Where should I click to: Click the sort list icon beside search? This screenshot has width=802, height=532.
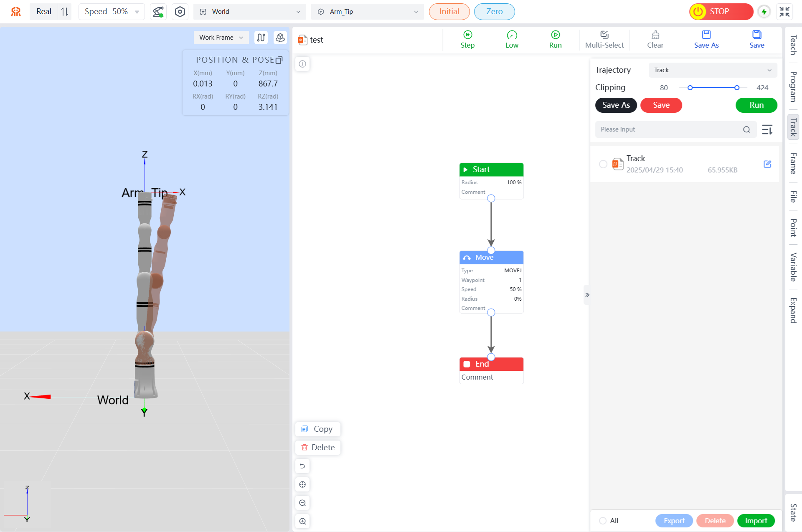point(767,129)
